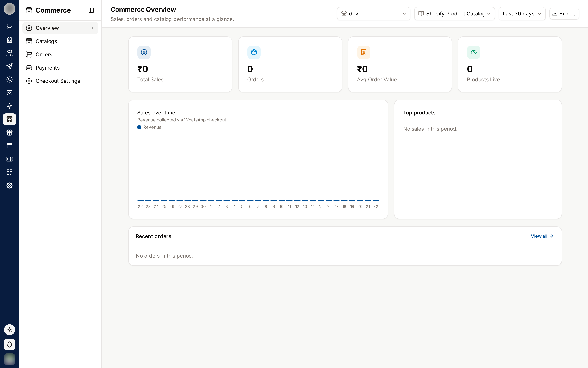This screenshot has width=588, height=368.
Task: Open the dev store dropdown
Action: click(x=373, y=14)
